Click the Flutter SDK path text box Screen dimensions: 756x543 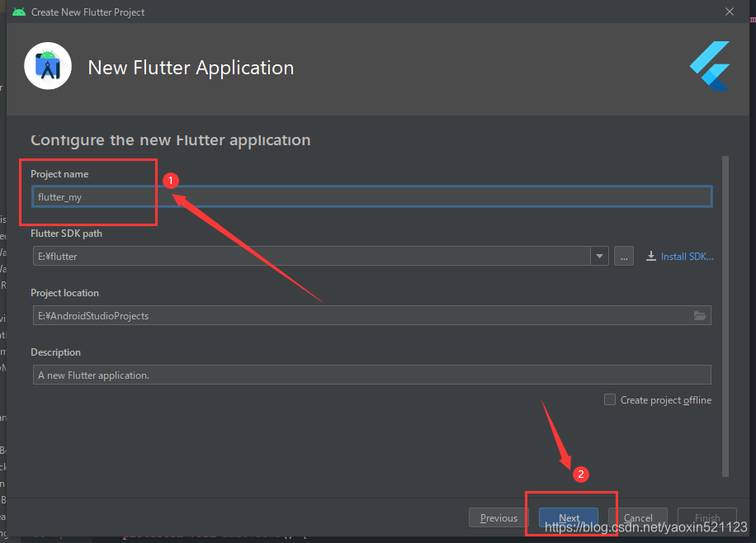pos(312,256)
